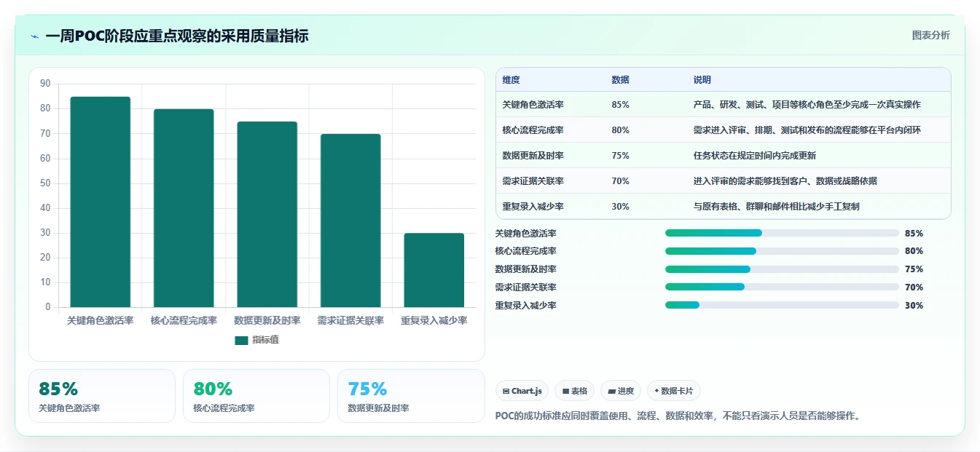This screenshot has width=980, height=452.
Task: Click the 核心流程完成率 bar in the chart
Action: (x=184, y=208)
